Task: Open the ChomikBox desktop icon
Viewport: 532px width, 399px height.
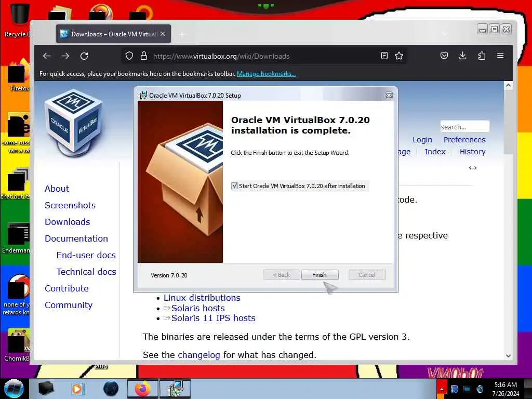Action: point(17,345)
